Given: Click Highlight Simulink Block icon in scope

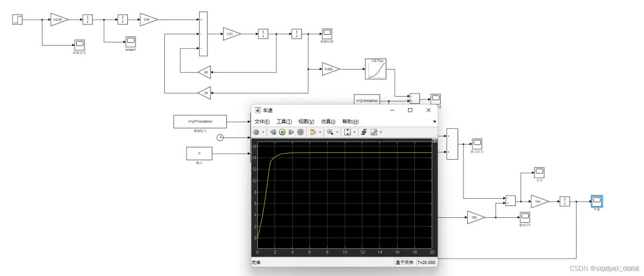Looking at the screenshot, I should pos(314,132).
